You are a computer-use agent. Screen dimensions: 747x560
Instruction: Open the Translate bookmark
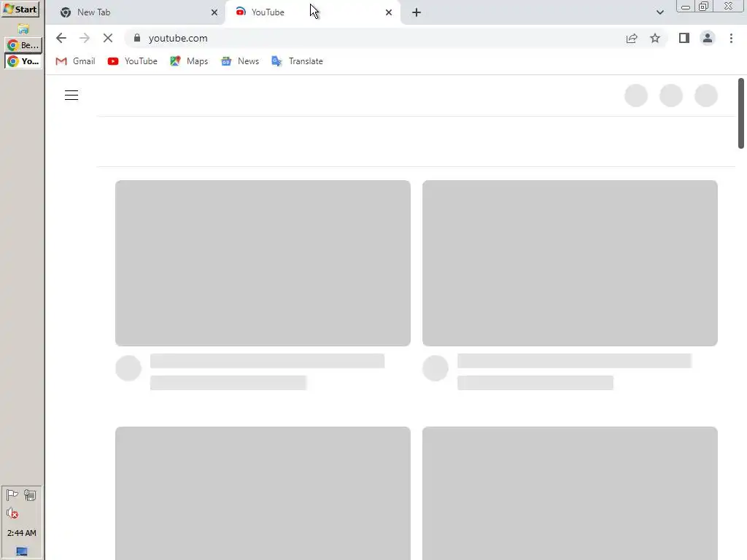click(x=298, y=61)
